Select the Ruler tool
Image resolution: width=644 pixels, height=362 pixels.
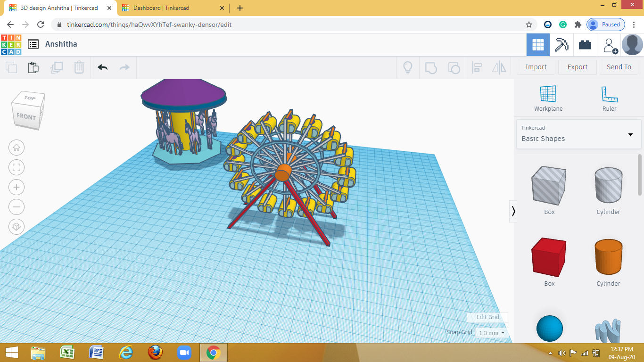click(x=610, y=99)
